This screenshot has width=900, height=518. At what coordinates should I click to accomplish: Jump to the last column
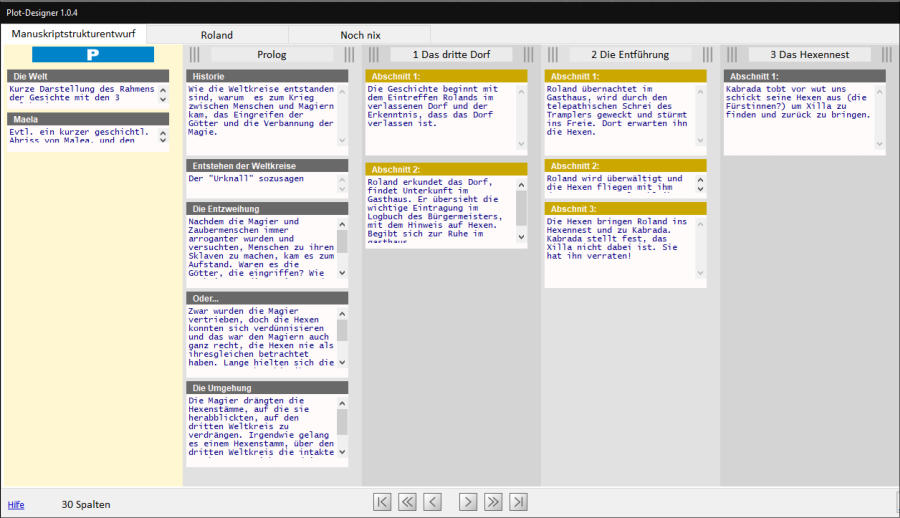(518, 502)
